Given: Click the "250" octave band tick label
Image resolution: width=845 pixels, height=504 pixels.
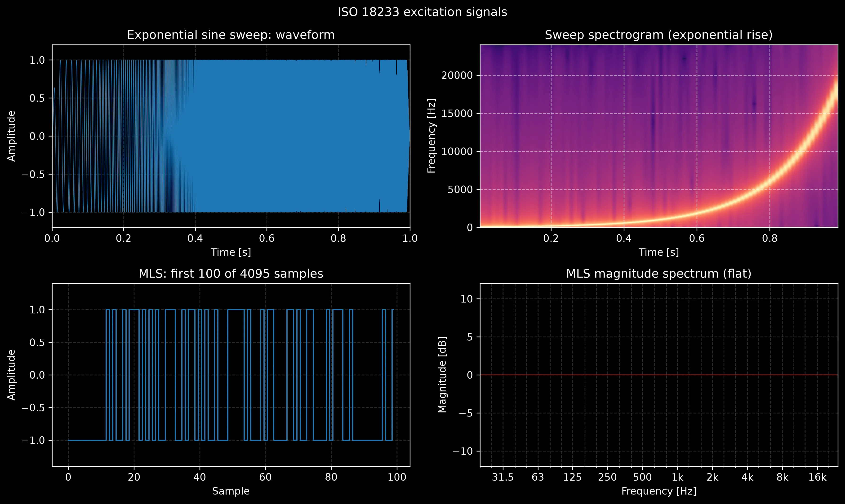Looking at the screenshot, I should [x=607, y=478].
